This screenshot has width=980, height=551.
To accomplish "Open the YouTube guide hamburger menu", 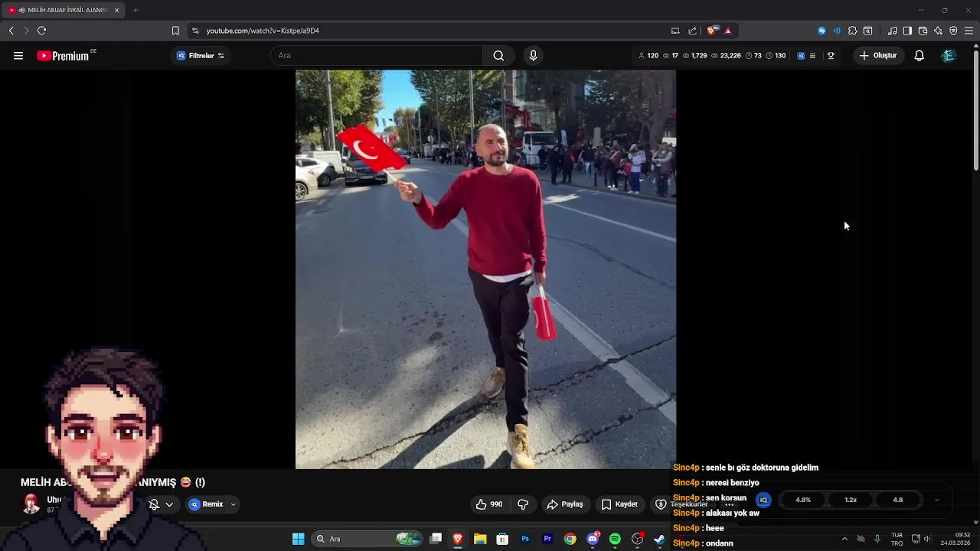I will (18, 55).
